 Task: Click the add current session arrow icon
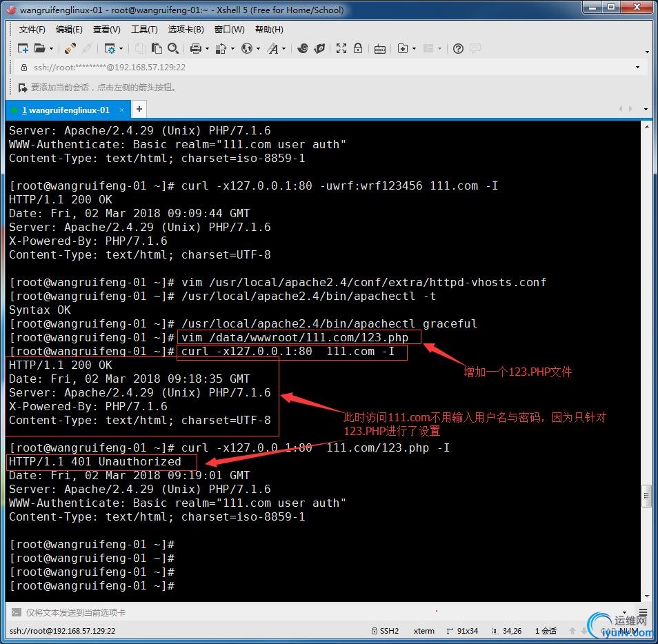click(x=22, y=88)
